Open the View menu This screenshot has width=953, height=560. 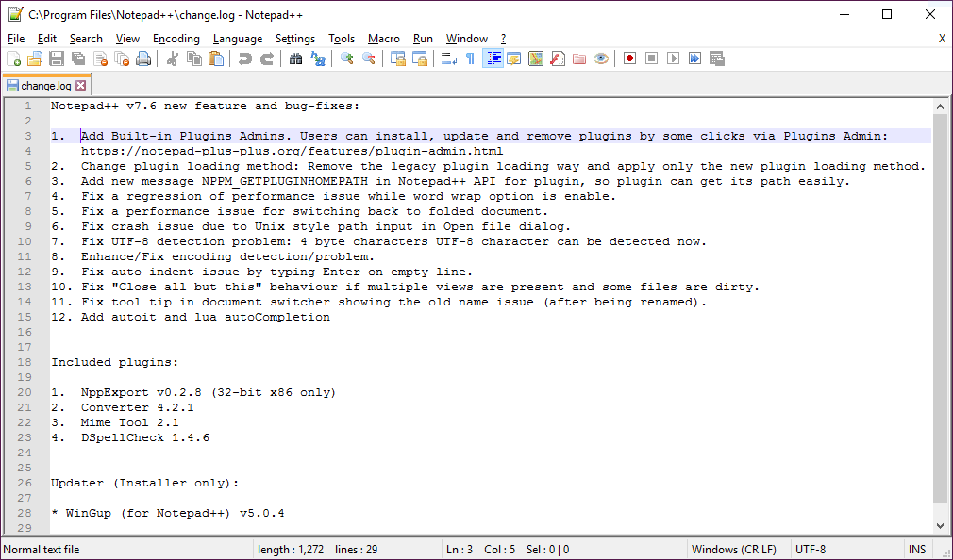pos(127,39)
